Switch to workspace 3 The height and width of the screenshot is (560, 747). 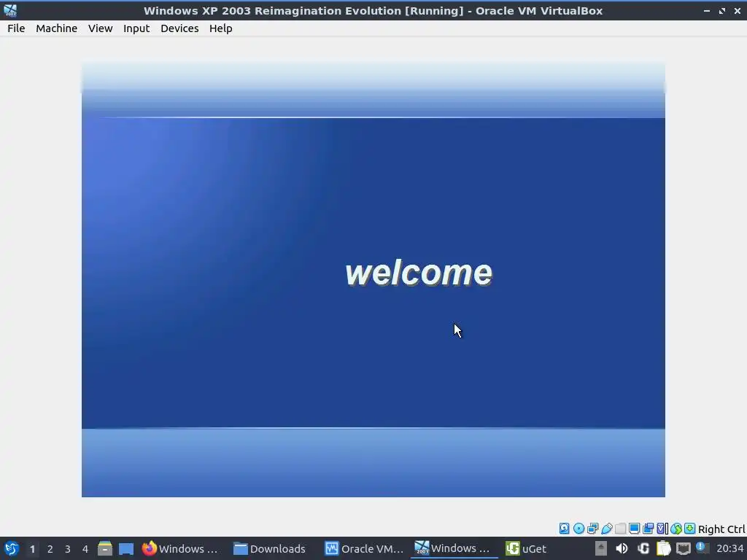point(68,549)
